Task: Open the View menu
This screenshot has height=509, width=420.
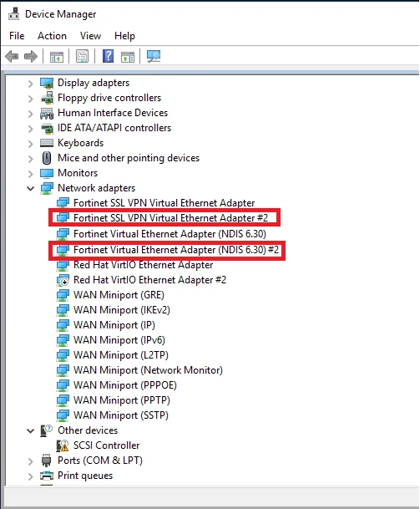Action: (x=90, y=36)
